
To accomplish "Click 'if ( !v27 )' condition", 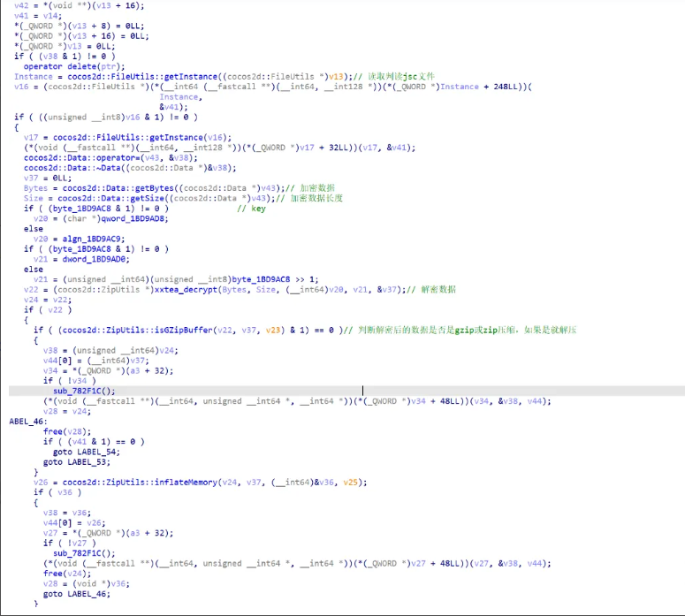I will (x=70, y=543).
